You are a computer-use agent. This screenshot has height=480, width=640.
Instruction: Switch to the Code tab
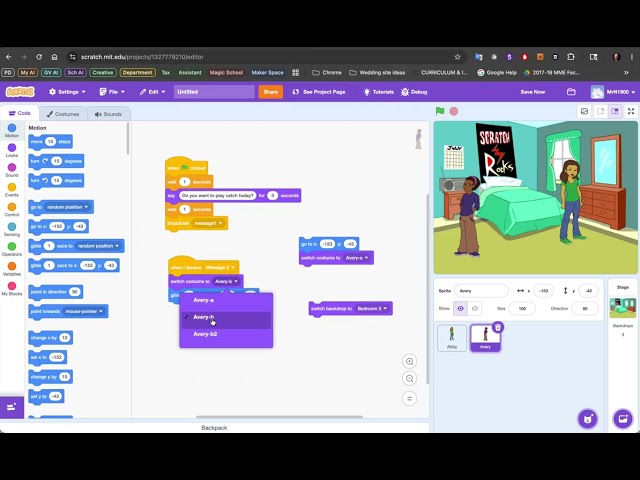point(20,113)
